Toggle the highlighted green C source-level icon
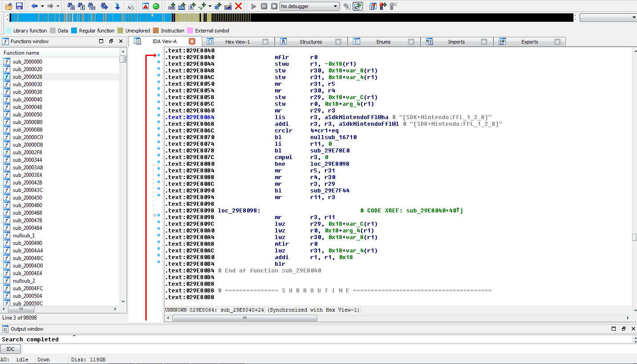Viewport: 637px width, 364px height. (358, 6)
